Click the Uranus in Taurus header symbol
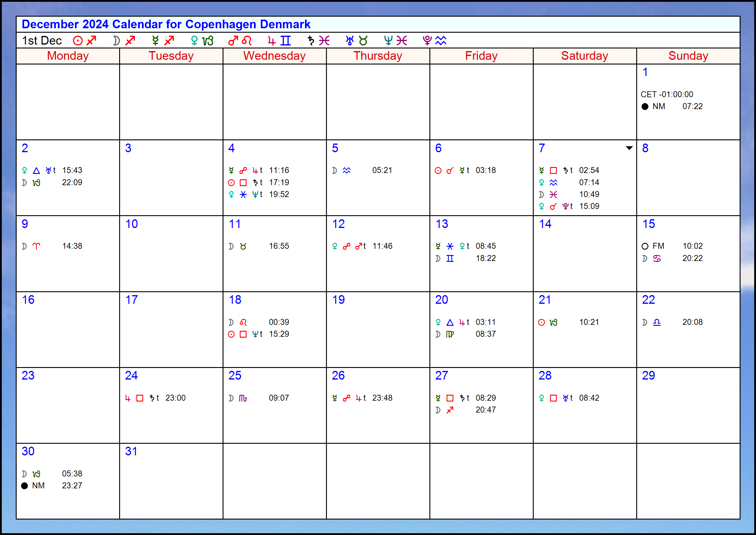The width and height of the screenshot is (756, 535). pyautogui.click(x=357, y=40)
